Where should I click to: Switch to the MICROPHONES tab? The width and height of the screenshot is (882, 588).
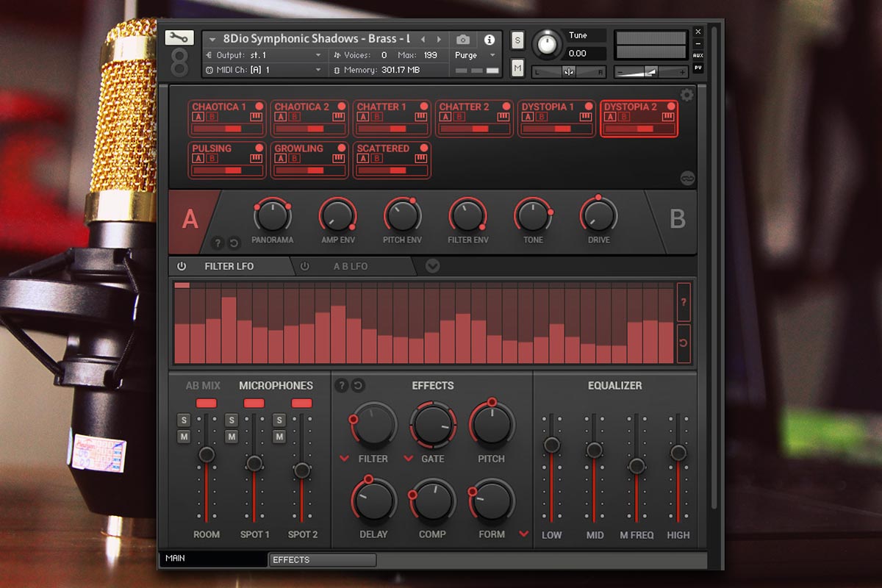(276, 385)
